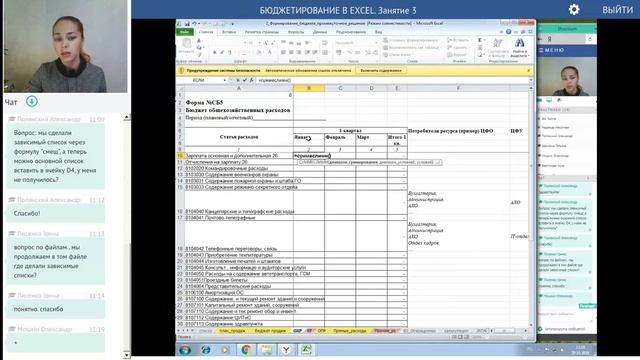This screenshot has width=640, height=360.
Task: Click the Excel Paste clipboard icon
Action: pos(187,44)
